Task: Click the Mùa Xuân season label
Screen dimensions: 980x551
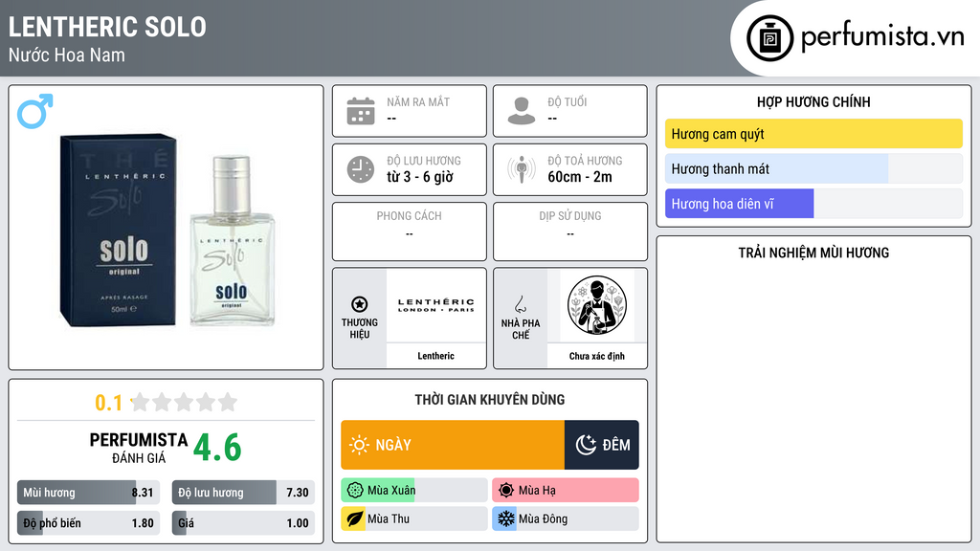Action: click(x=391, y=491)
